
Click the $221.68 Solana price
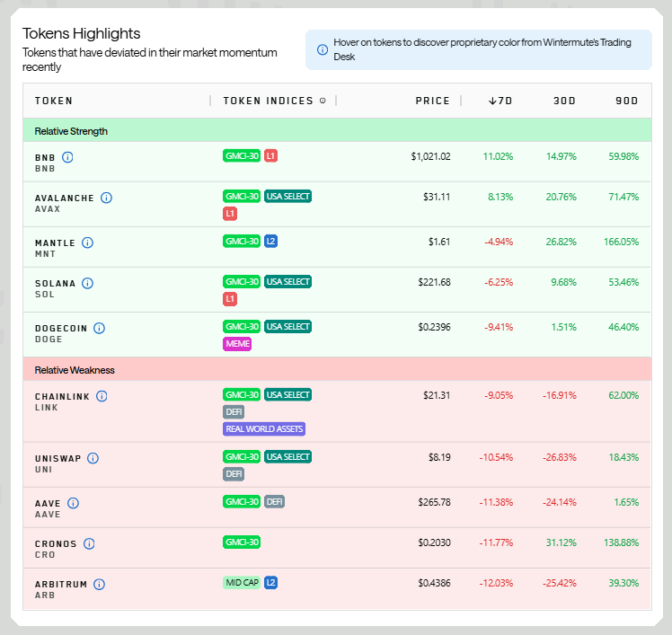coord(434,282)
